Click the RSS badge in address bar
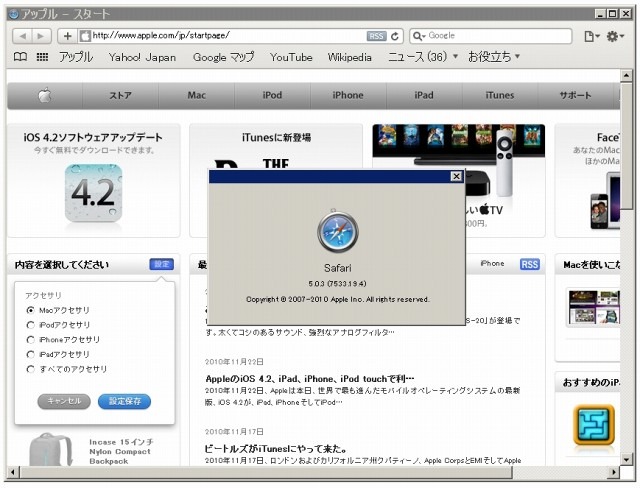Viewport: 640px width, 488px height. 376,36
